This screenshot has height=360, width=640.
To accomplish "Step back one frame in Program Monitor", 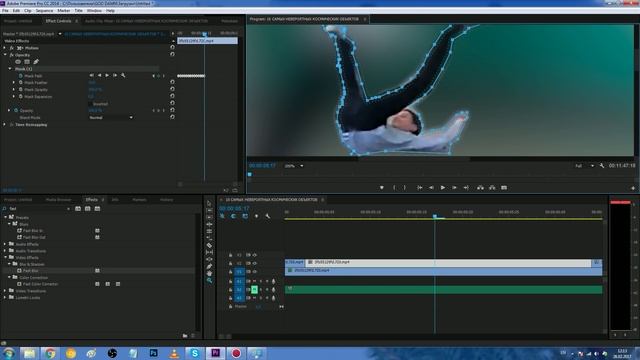I will (431, 188).
